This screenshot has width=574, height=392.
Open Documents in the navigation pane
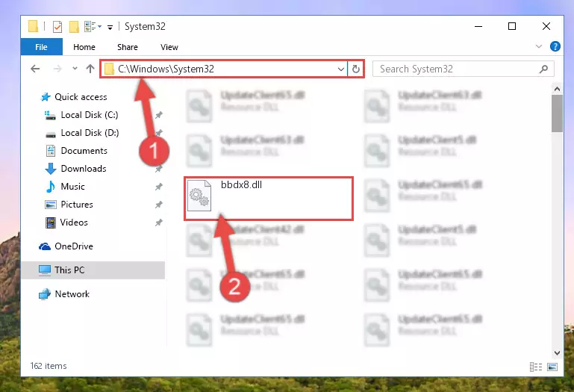[x=84, y=151]
